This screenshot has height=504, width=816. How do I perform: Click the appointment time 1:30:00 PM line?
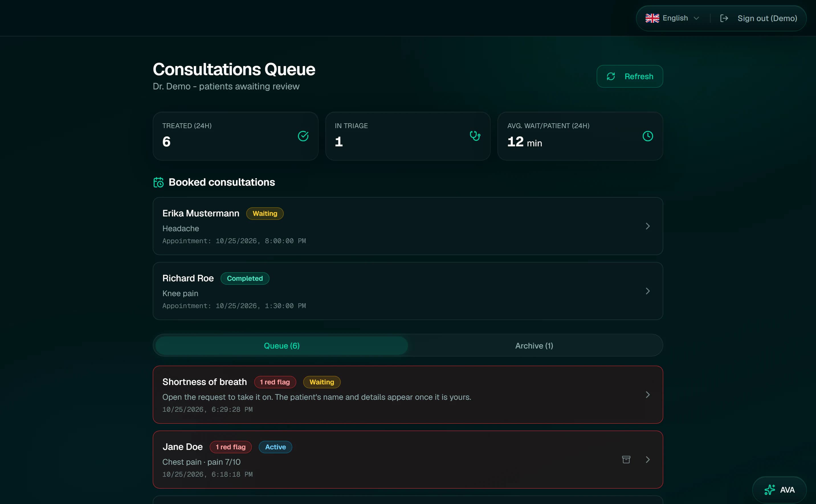click(234, 306)
